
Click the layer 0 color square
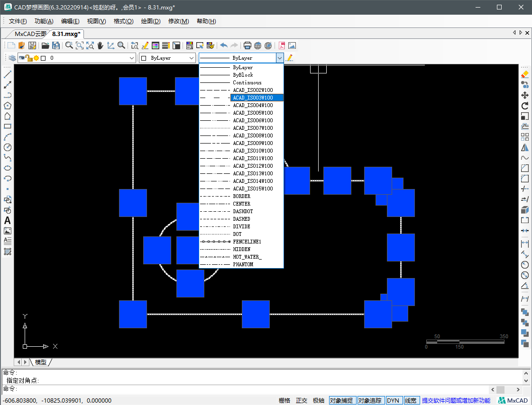click(x=43, y=58)
